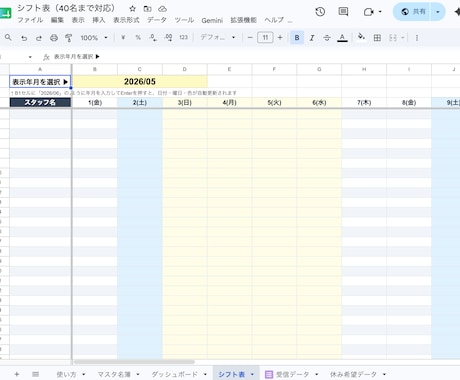Open the 編集 menu
Image resolution: width=460 pixels, height=380 pixels.
[57, 20]
